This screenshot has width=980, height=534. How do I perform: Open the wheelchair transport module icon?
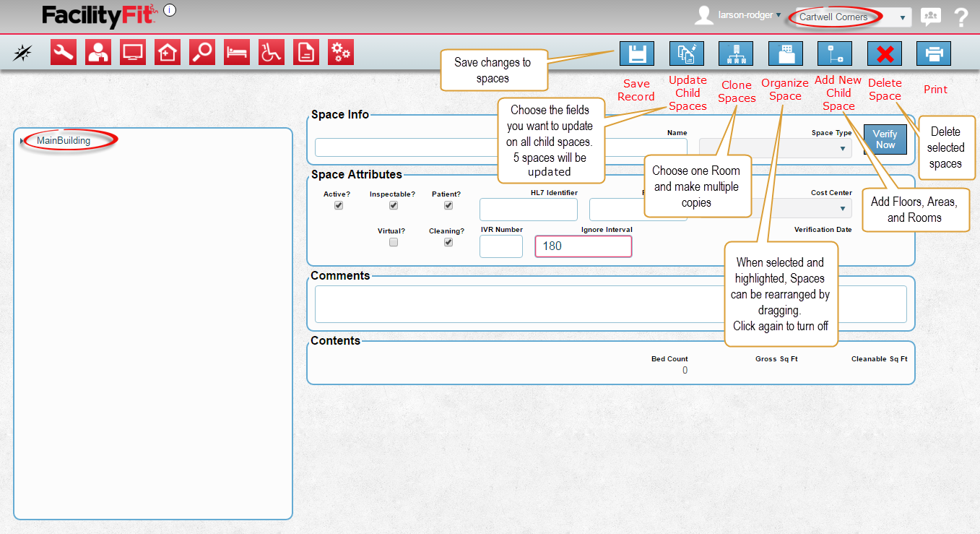click(x=272, y=52)
